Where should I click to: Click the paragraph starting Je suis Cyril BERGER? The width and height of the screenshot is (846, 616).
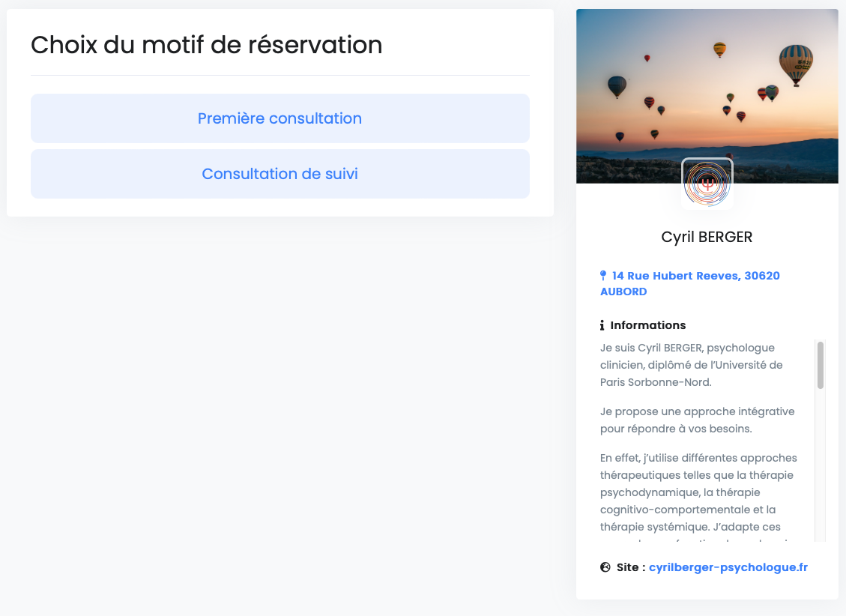tap(691, 365)
